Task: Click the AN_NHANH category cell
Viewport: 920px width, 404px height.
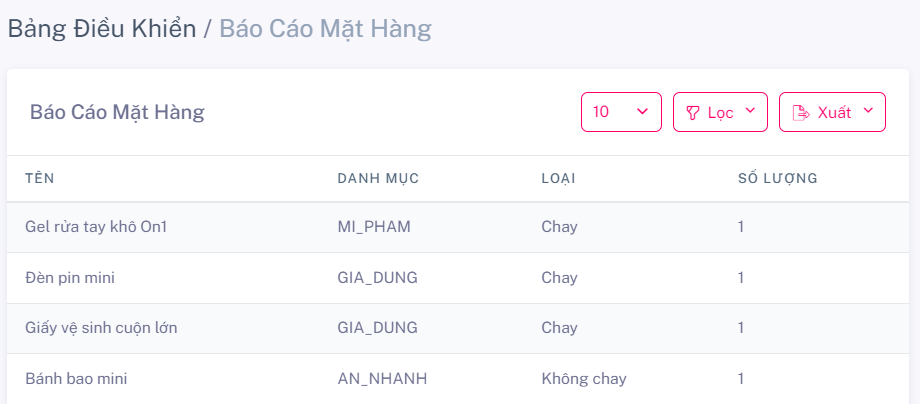Action: click(x=382, y=379)
